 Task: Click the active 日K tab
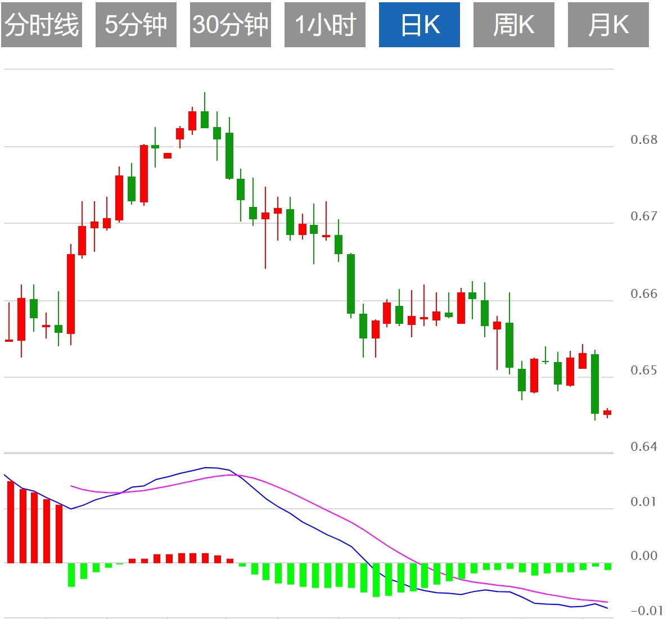tap(420, 25)
